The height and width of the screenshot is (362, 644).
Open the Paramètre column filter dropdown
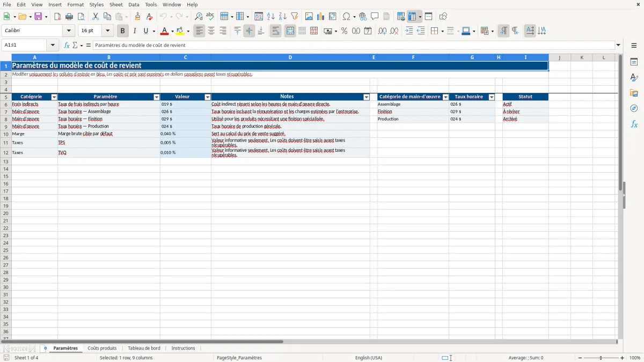tap(157, 97)
